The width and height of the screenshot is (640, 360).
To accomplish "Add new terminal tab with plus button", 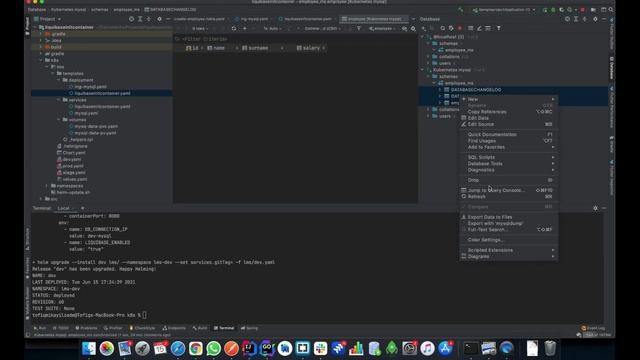I will 82,208.
